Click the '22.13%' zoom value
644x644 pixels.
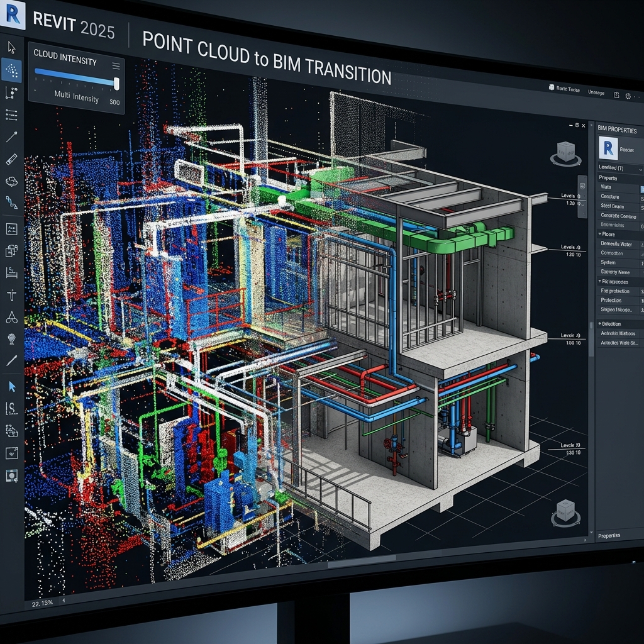[x=42, y=603]
